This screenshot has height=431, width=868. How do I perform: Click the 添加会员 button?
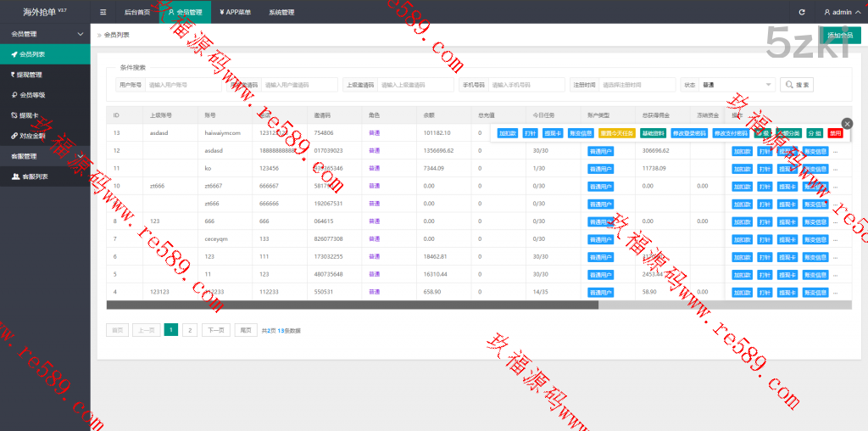839,35
